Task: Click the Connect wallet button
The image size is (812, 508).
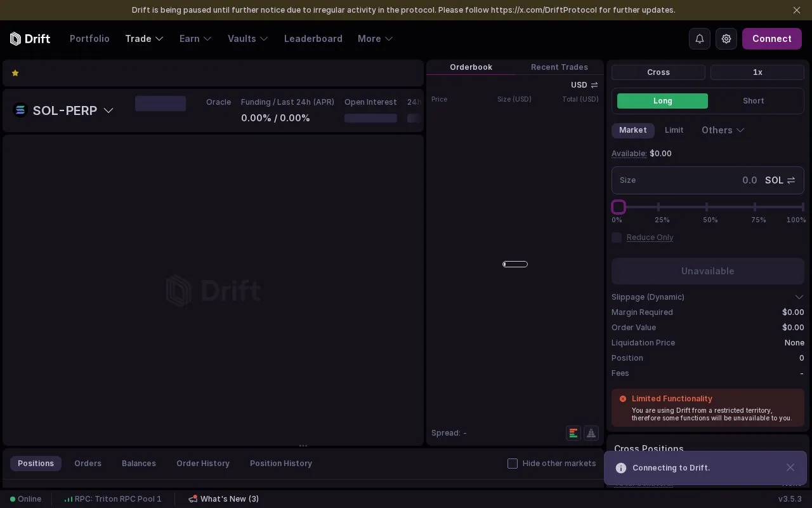Action: point(772,39)
